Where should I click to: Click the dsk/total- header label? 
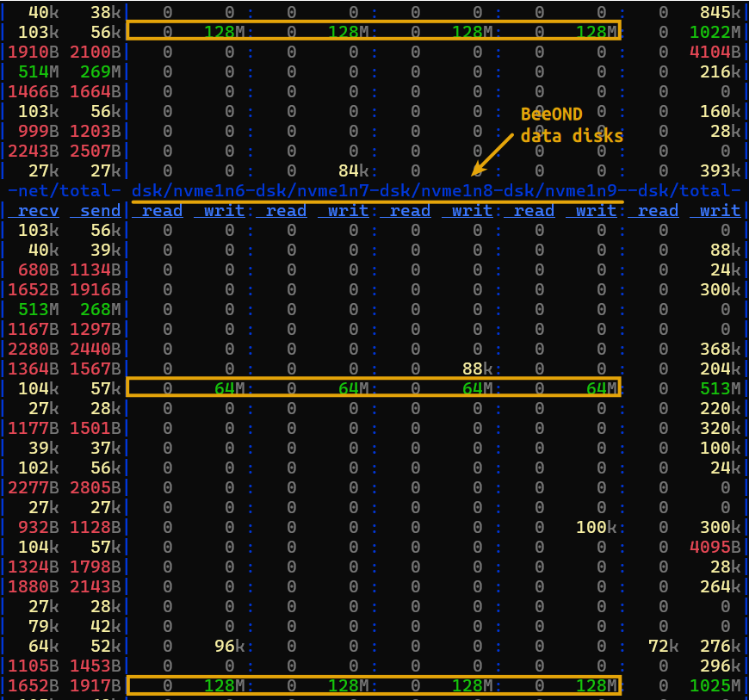tap(690, 190)
